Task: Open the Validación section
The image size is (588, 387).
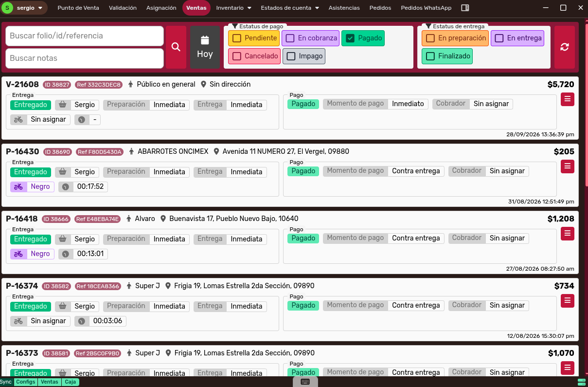Action: click(123, 8)
